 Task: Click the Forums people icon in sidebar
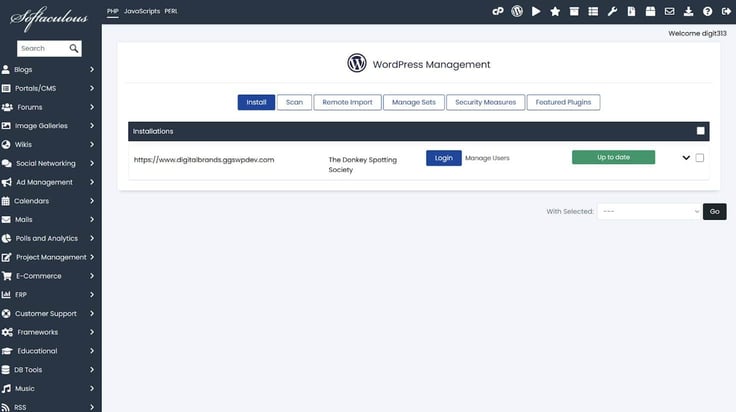click(x=7, y=107)
